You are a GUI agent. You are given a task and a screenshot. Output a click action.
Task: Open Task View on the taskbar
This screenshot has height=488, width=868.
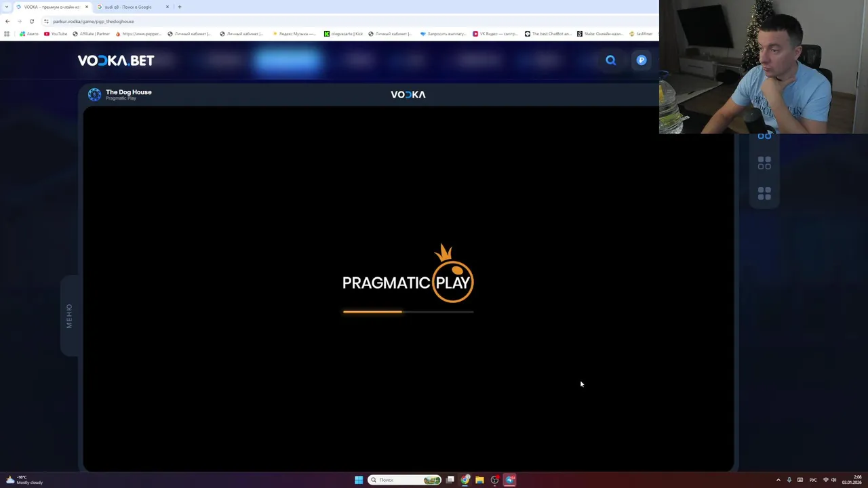click(450, 480)
